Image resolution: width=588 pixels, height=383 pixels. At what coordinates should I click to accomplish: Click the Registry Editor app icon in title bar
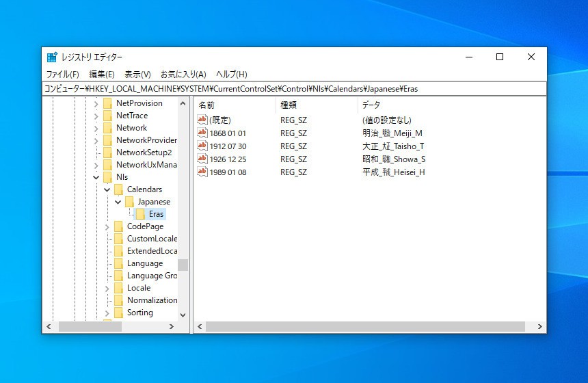pyautogui.click(x=52, y=57)
